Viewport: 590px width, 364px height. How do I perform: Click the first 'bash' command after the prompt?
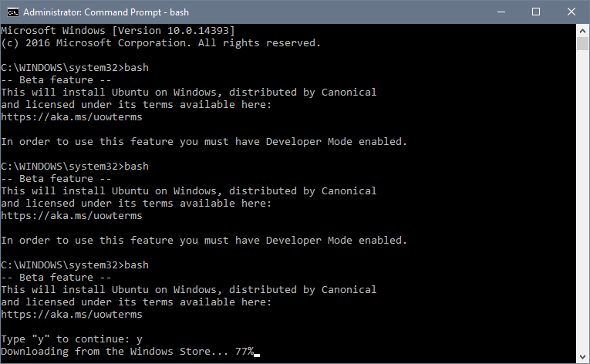tap(137, 68)
